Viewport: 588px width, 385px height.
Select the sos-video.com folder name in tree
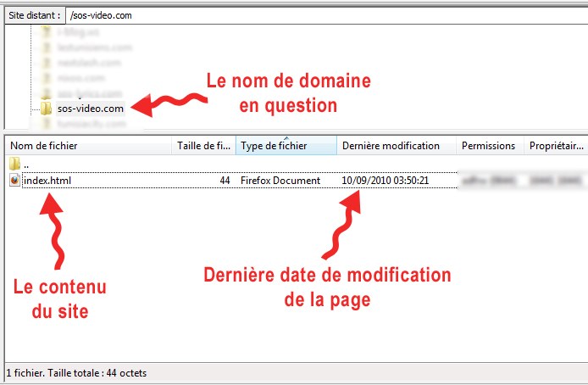click(x=90, y=109)
